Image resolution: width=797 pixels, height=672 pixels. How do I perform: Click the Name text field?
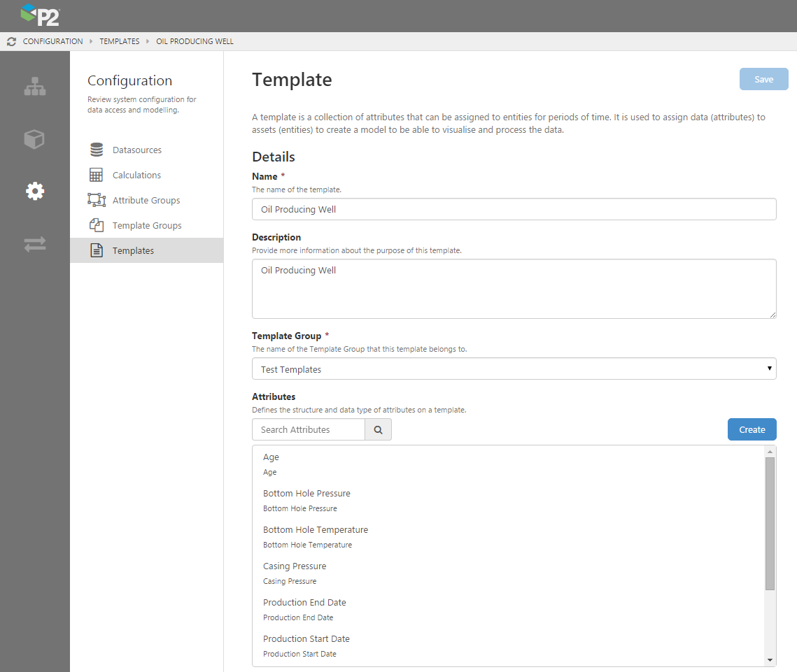pyautogui.click(x=514, y=209)
